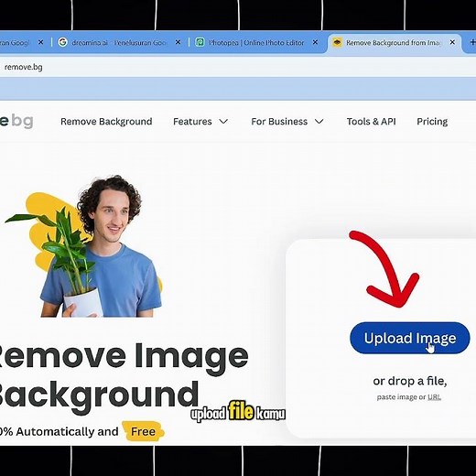Switch to the dreamina.ai Google search tab
The height and width of the screenshot is (476, 476).
pyautogui.click(x=119, y=42)
